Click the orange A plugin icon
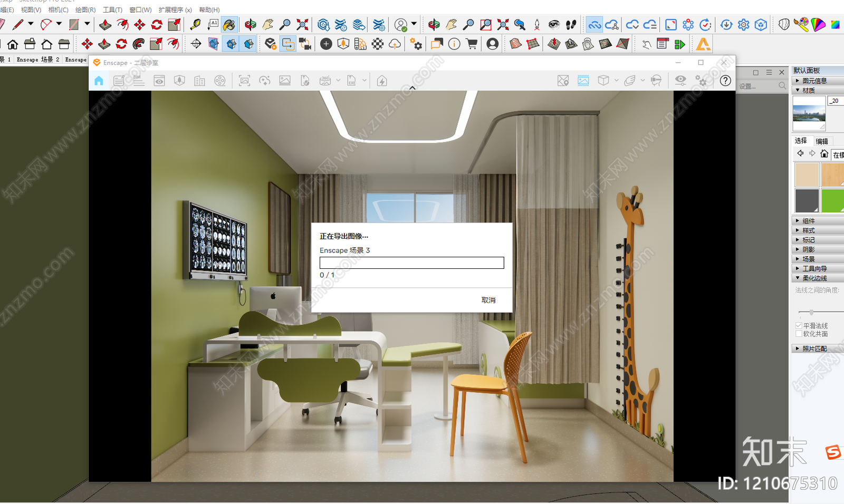Viewport: 844px width, 504px height. (x=703, y=44)
